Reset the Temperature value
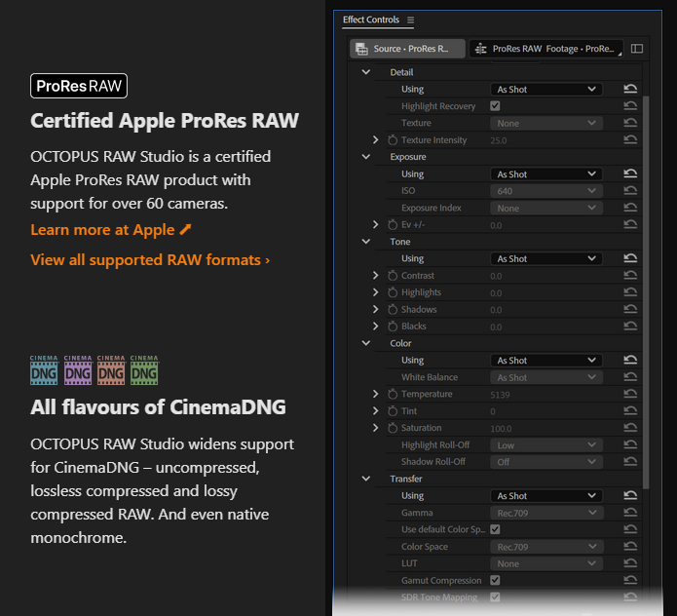677x616 pixels. tap(630, 394)
